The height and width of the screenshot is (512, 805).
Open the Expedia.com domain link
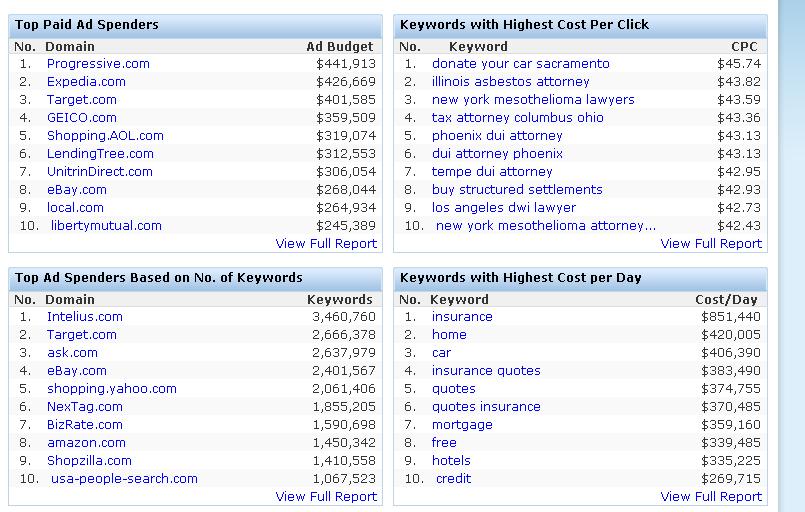pos(86,82)
